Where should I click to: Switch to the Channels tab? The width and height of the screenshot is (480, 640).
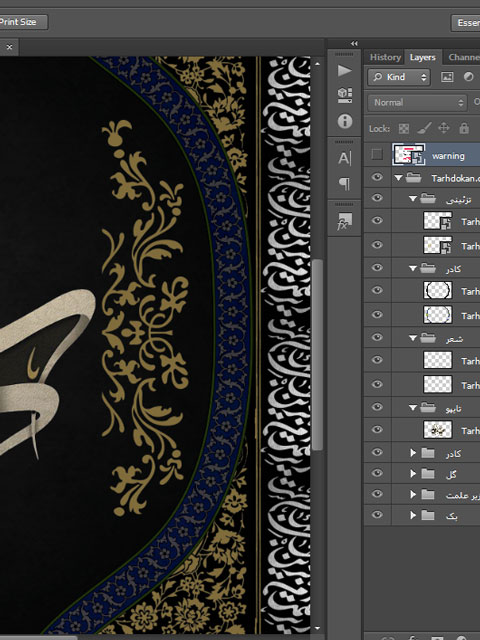[464, 57]
